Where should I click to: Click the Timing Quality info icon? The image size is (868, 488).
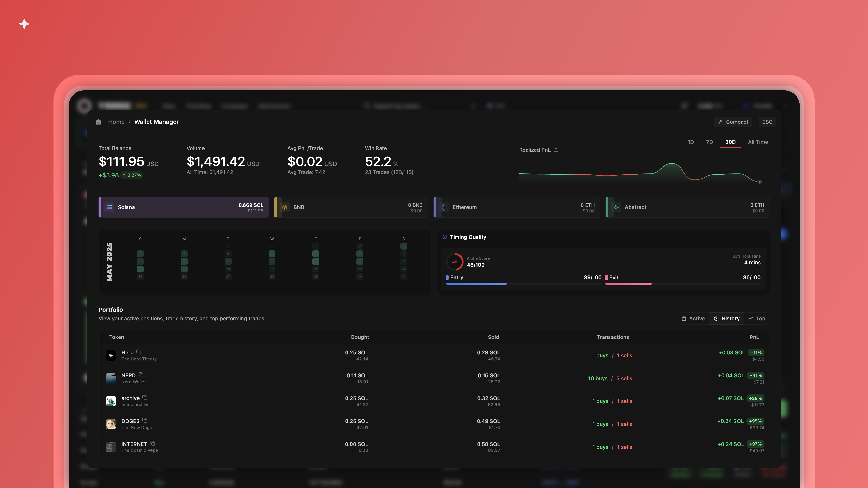tap(445, 237)
